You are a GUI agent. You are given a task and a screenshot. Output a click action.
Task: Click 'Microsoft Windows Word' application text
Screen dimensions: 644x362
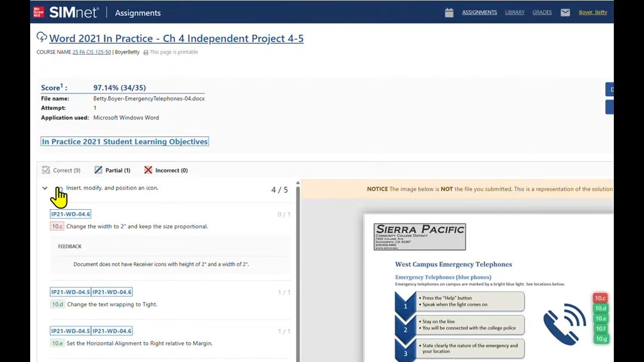point(126,118)
